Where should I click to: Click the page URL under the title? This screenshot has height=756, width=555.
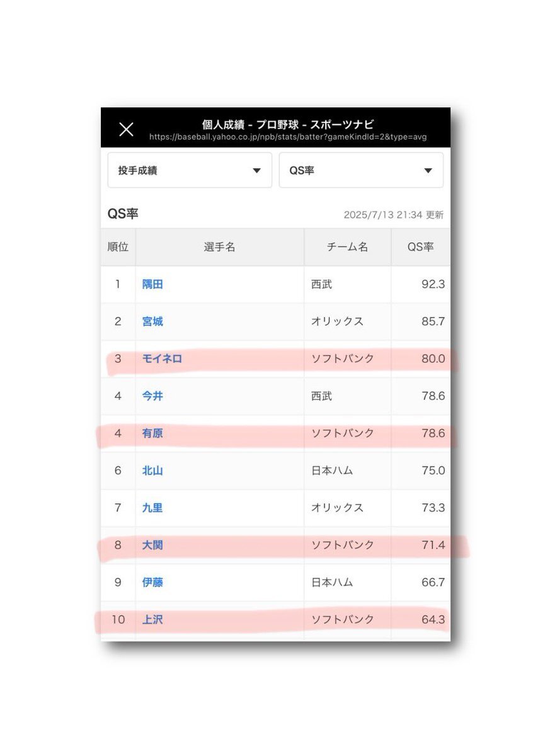(288, 137)
